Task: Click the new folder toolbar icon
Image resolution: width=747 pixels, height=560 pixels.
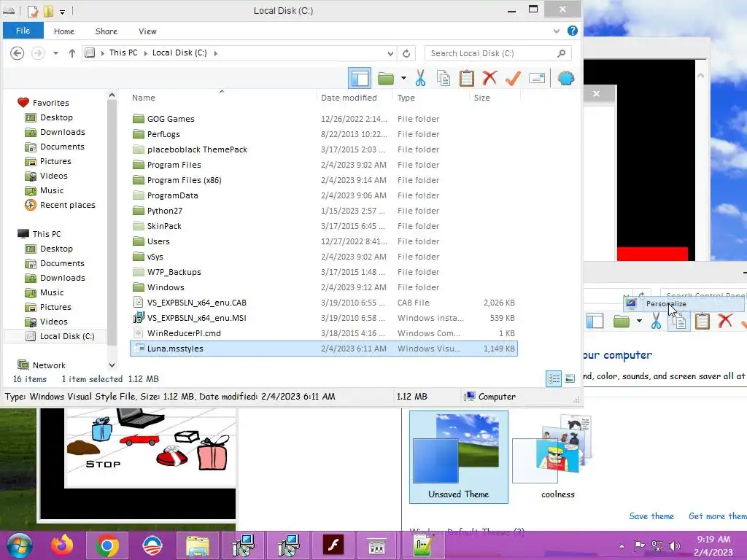Action: coord(386,78)
